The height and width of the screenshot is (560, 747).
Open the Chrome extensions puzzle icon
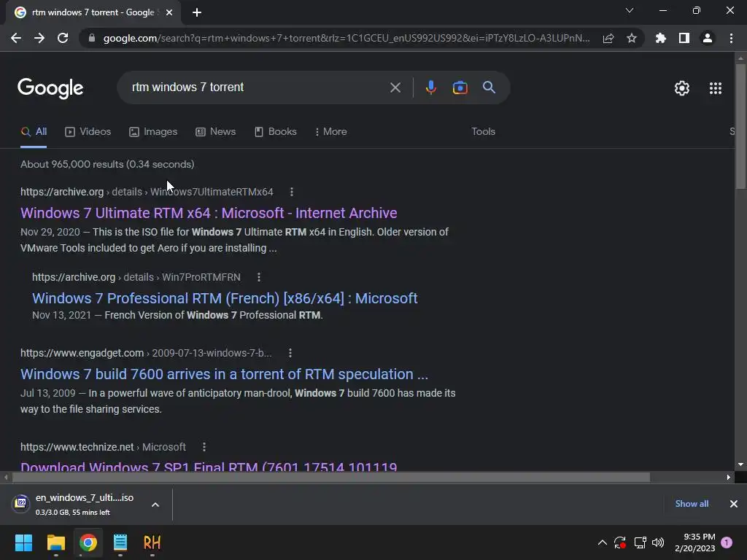(x=661, y=38)
